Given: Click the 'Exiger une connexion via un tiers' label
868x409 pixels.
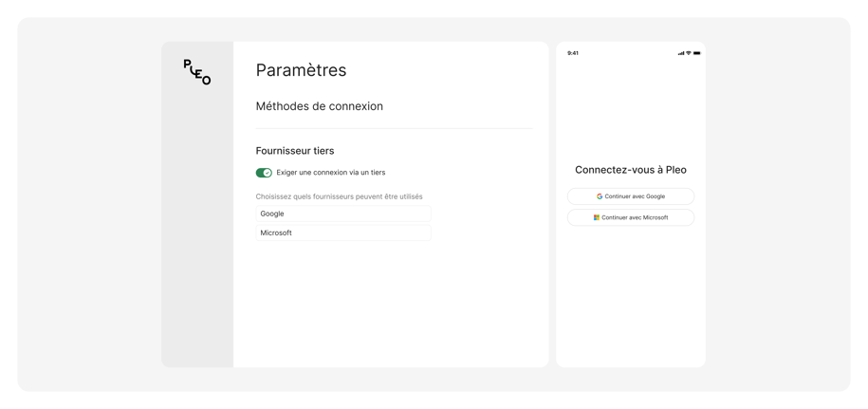Looking at the screenshot, I should click(331, 173).
